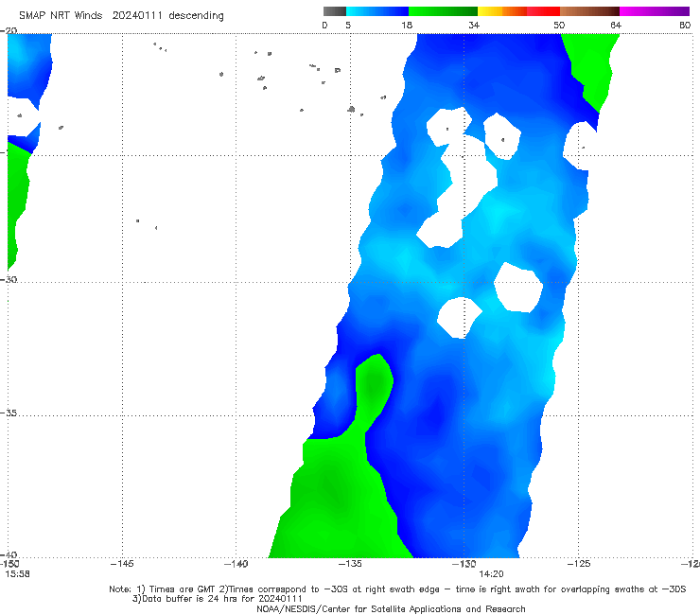The height and width of the screenshot is (615, 700).
Task: Click the green segment of the wind color bar
Action: [x=444, y=11]
